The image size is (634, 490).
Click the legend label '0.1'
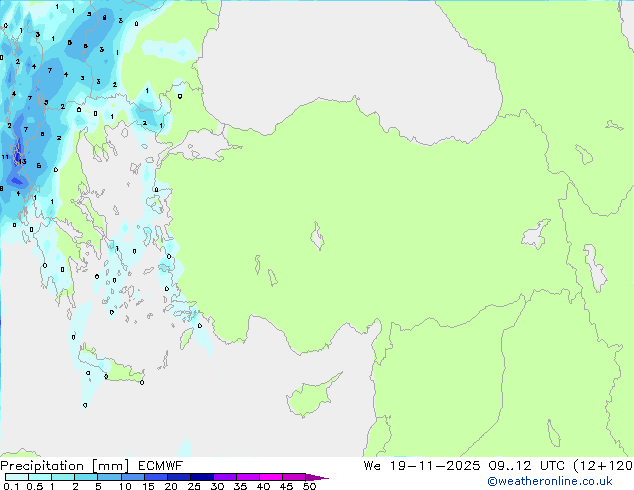click(x=11, y=486)
